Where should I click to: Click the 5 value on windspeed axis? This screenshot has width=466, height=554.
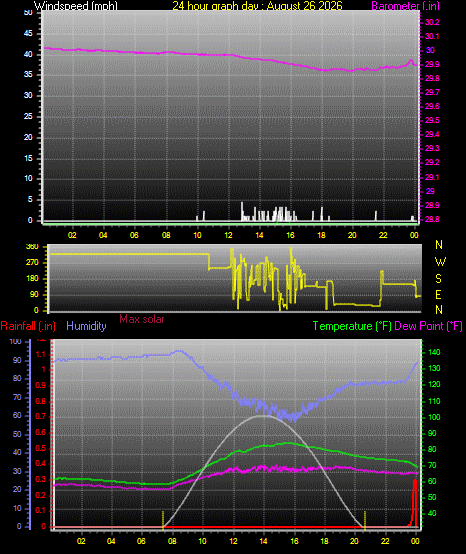coord(30,200)
